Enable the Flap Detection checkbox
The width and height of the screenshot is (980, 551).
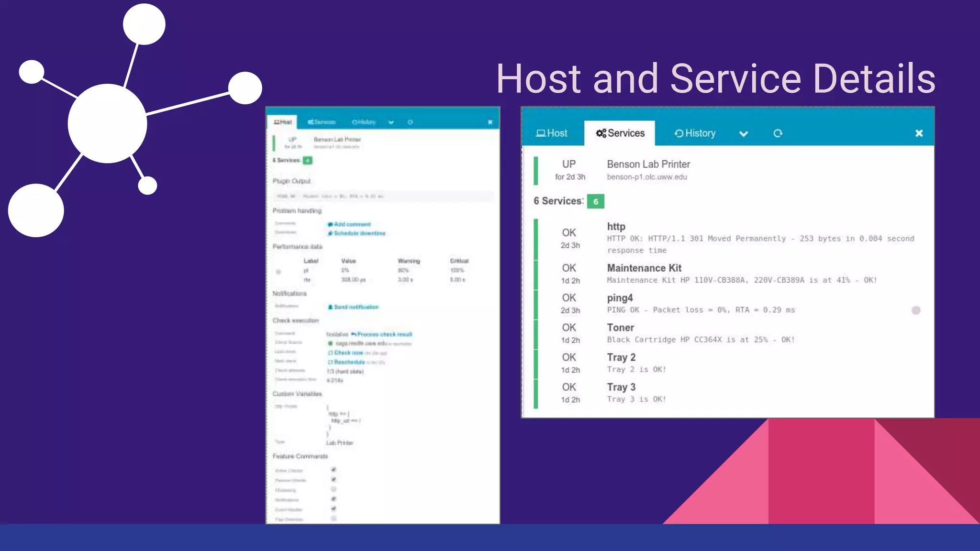[x=334, y=518]
